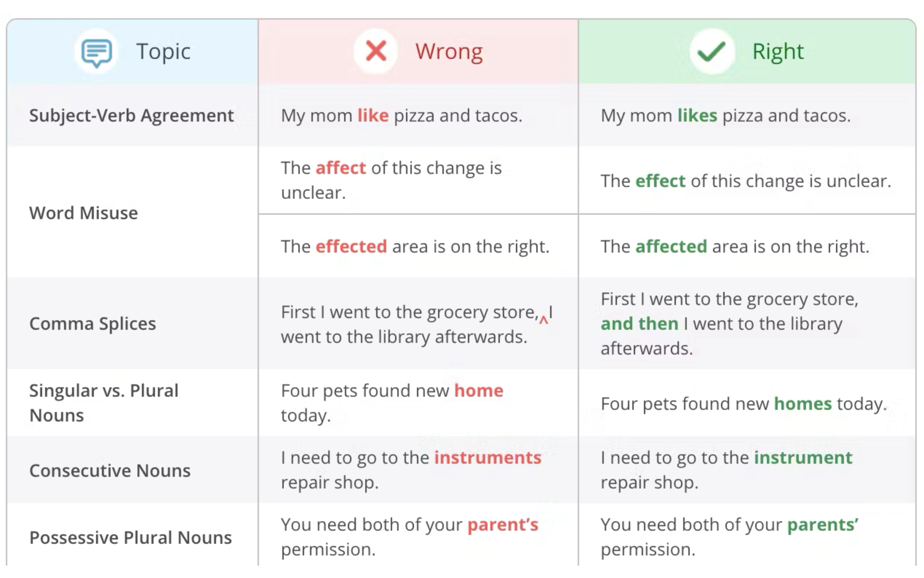Click the "Subject-Verb Agreement" topic label
This screenshot has height=578, width=924.
[x=131, y=115]
